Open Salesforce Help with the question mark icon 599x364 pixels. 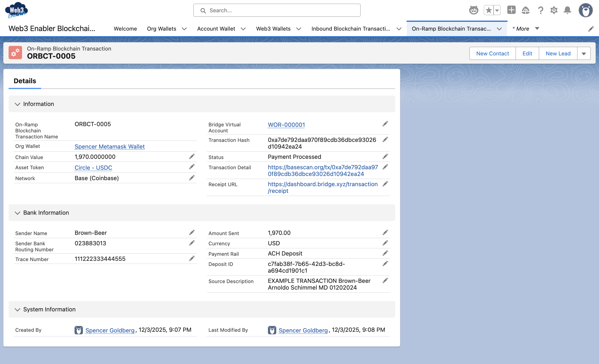click(x=540, y=10)
